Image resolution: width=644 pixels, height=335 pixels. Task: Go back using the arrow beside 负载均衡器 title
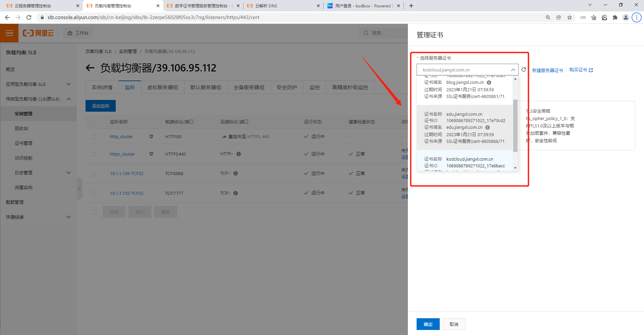pos(90,68)
